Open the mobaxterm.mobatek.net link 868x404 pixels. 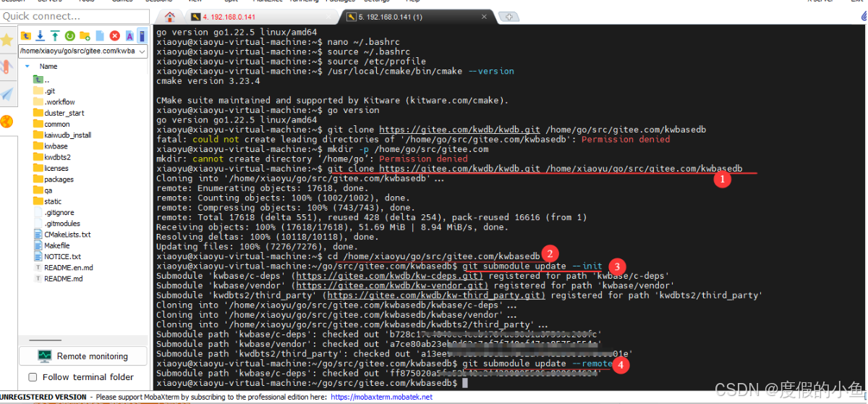381,397
